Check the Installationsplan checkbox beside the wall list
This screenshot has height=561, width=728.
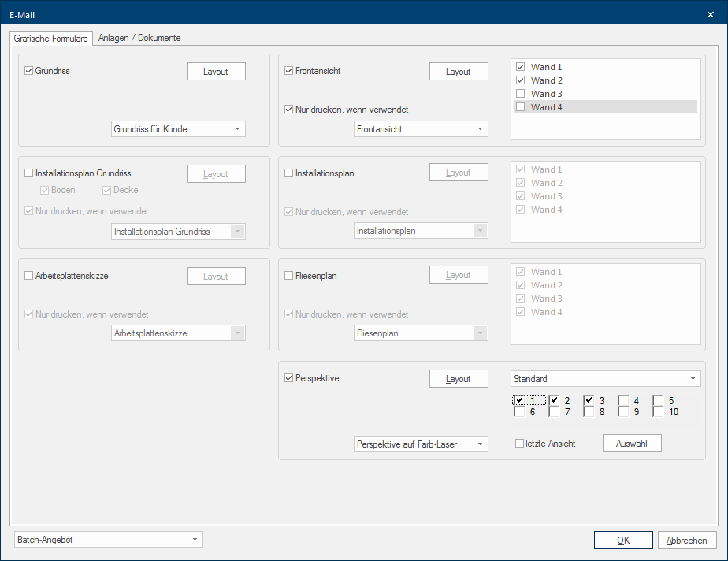coord(289,173)
